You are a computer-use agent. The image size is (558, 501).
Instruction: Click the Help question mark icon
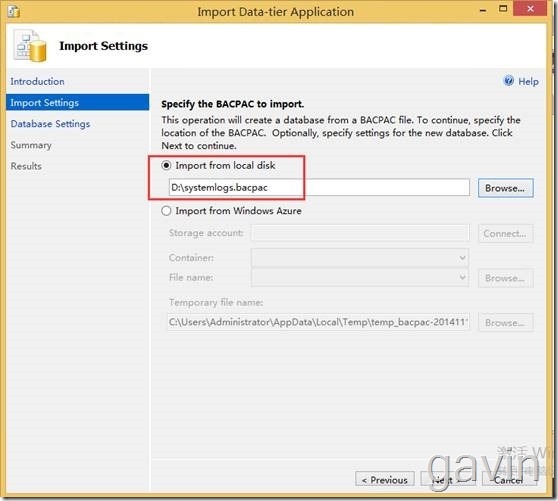click(x=509, y=81)
